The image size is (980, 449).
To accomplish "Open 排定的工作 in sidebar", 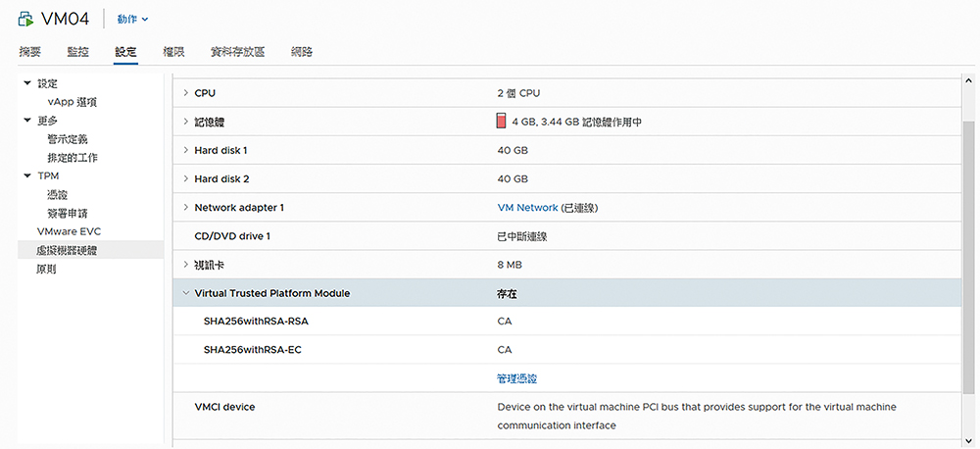I will (73, 158).
